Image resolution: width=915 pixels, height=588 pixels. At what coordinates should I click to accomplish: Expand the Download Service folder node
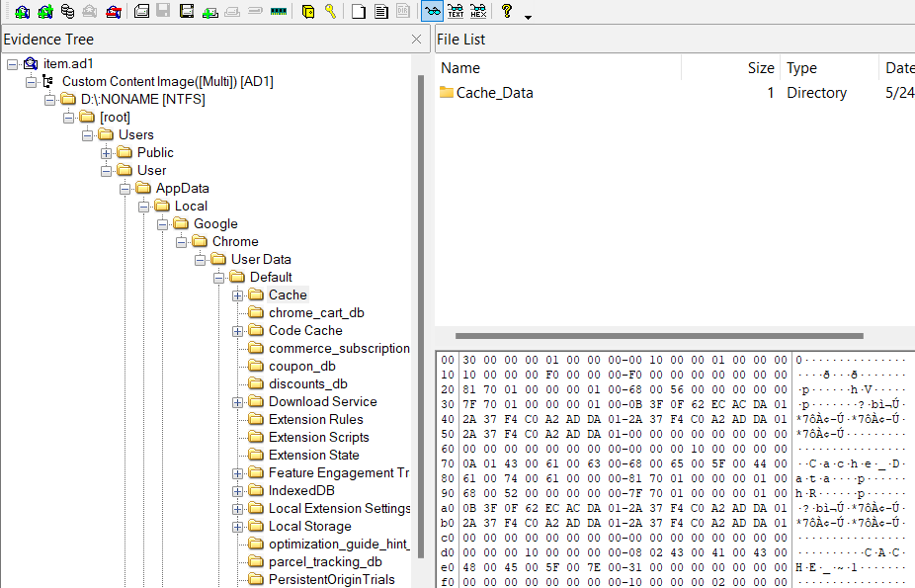point(237,402)
